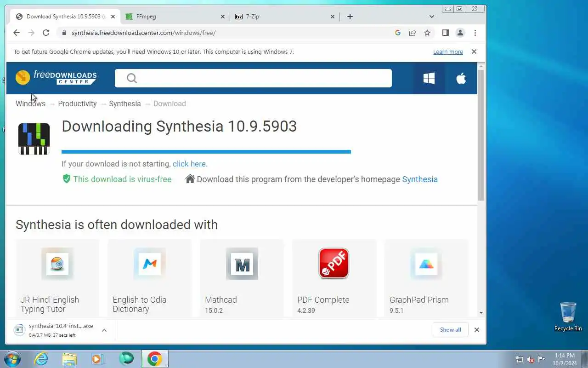This screenshot has width=588, height=368.
Task: Open the Chrome profile avatar
Action: pyautogui.click(x=460, y=33)
